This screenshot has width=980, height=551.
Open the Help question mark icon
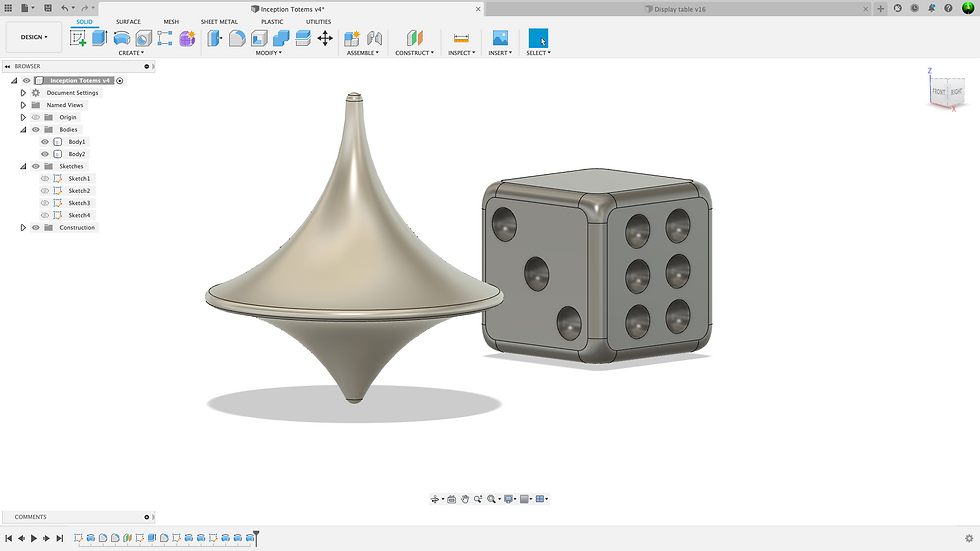[x=948, y=8]
